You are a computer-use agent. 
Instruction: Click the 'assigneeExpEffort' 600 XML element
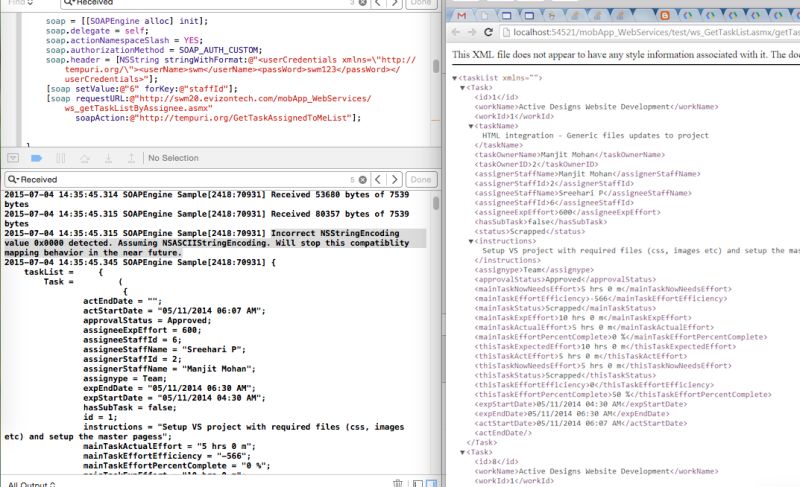[x=567, y=212]
